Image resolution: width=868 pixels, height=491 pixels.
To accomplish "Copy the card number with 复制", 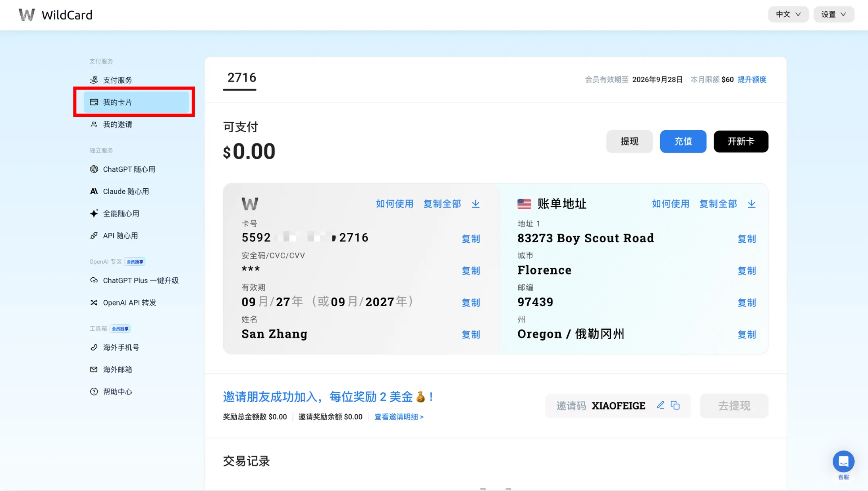I will 471,239.
